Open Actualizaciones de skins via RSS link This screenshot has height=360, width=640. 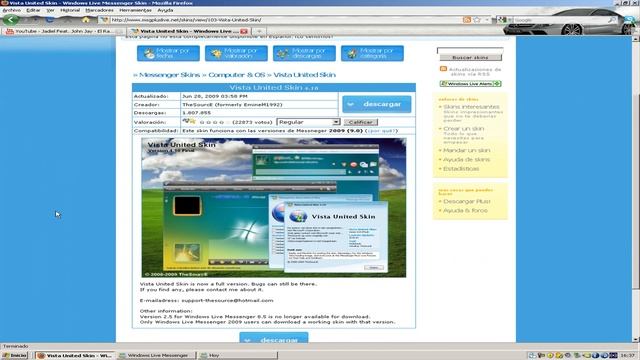click(x=475, y=72)
